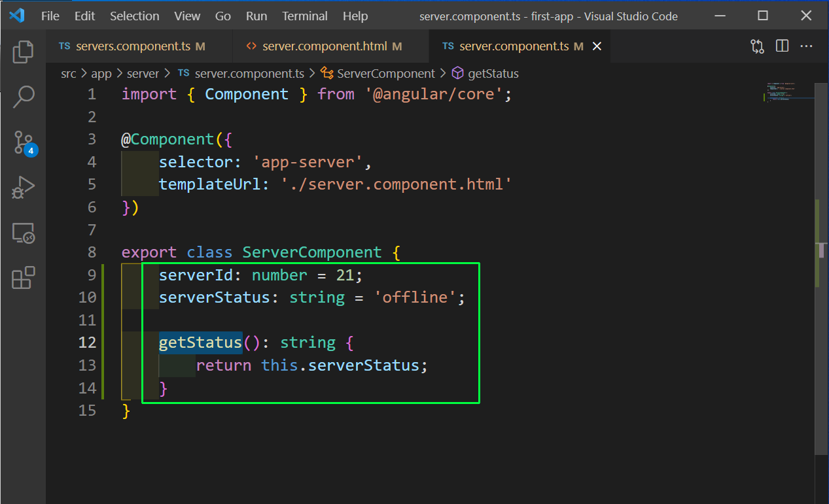Open the More Actions ellipsis menu
Image resolution: width=829 pixels, height=504 pixels.
pos(806,46)
